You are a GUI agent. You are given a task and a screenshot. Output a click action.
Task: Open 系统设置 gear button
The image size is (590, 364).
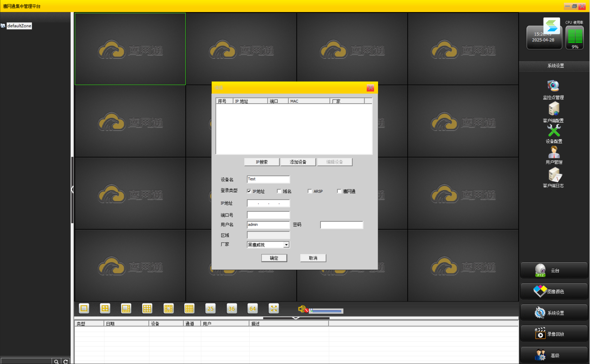point(554,313)
